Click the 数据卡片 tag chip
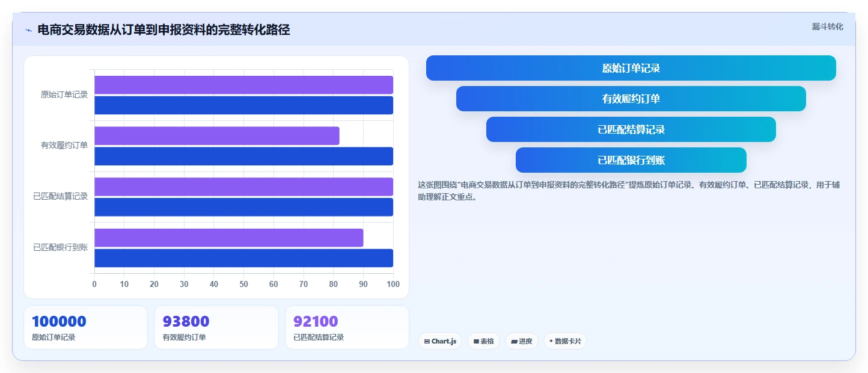This screenshot has width=868, height=373. 565,341
